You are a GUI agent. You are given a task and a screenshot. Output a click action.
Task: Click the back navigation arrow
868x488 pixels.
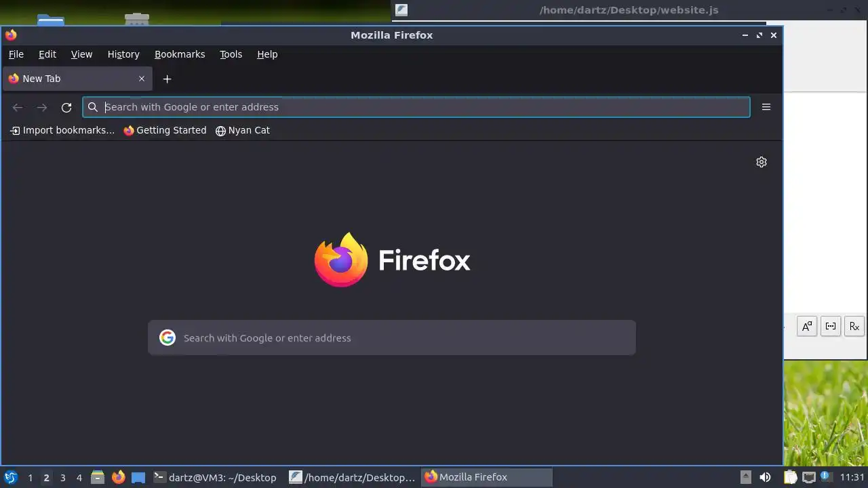click(x=18, y=107)
